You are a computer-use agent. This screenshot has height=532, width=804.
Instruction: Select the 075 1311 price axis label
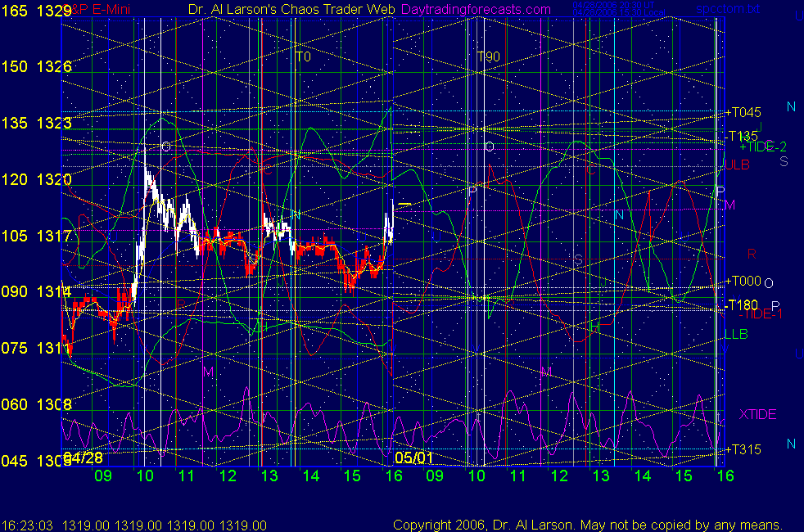36,348
